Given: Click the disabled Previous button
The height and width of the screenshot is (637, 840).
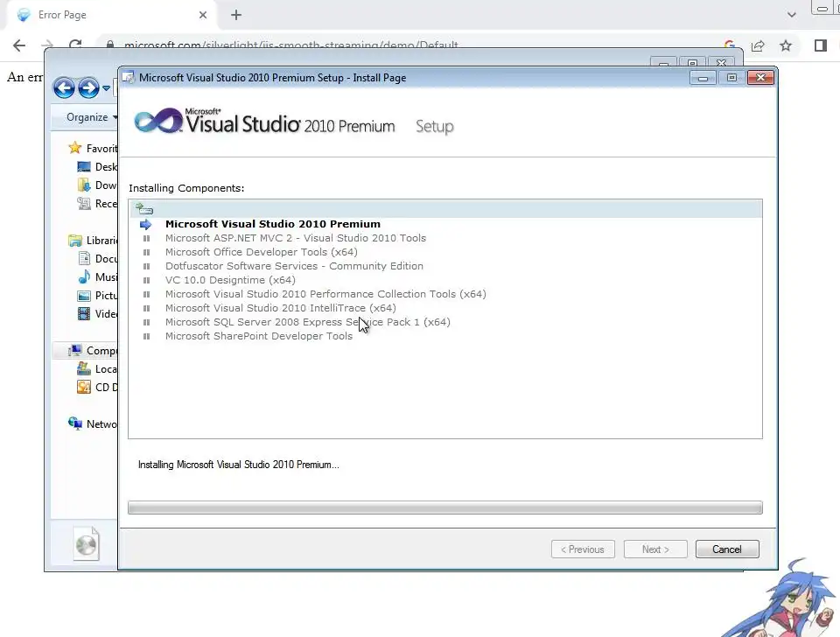Looking at the screenshot, I should coord(583,549).
